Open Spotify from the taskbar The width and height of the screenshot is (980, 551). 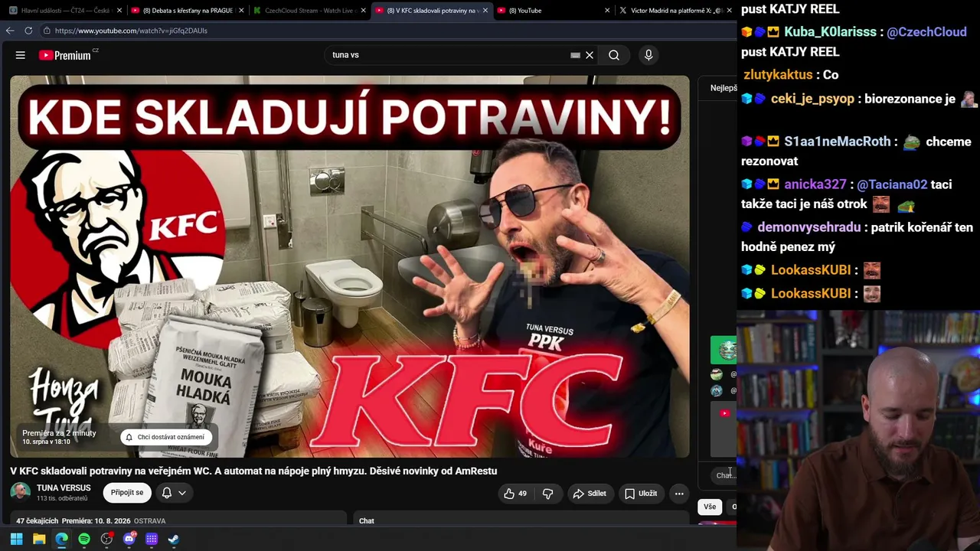click(x=84, y=540)
